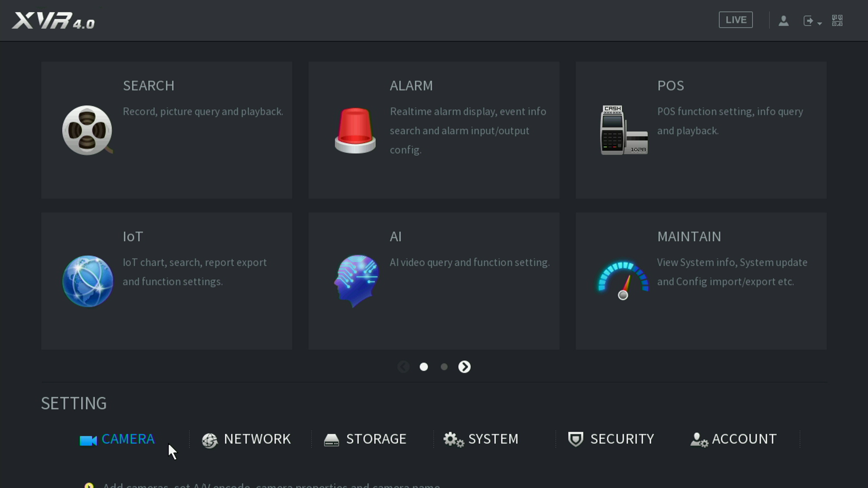Open the SEARCH film reel icon

(87, 130)
